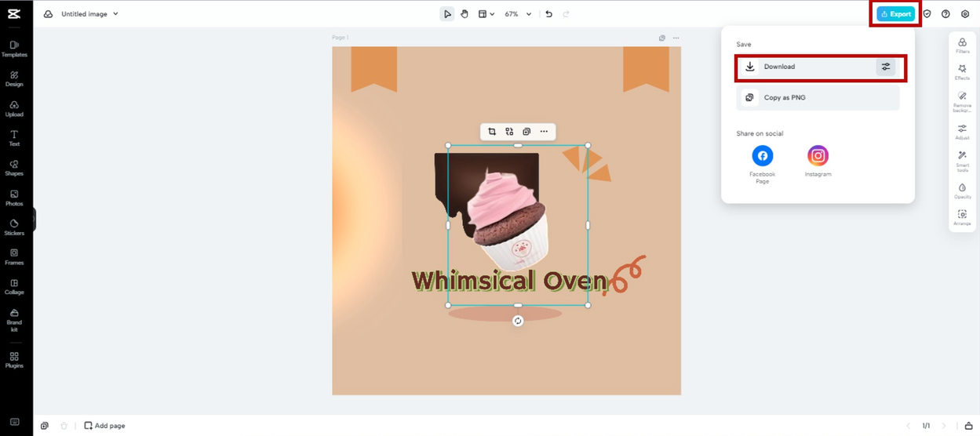Go to the next page arrow
This screenshot has height=436, width=980.
(x=944, y=426)
